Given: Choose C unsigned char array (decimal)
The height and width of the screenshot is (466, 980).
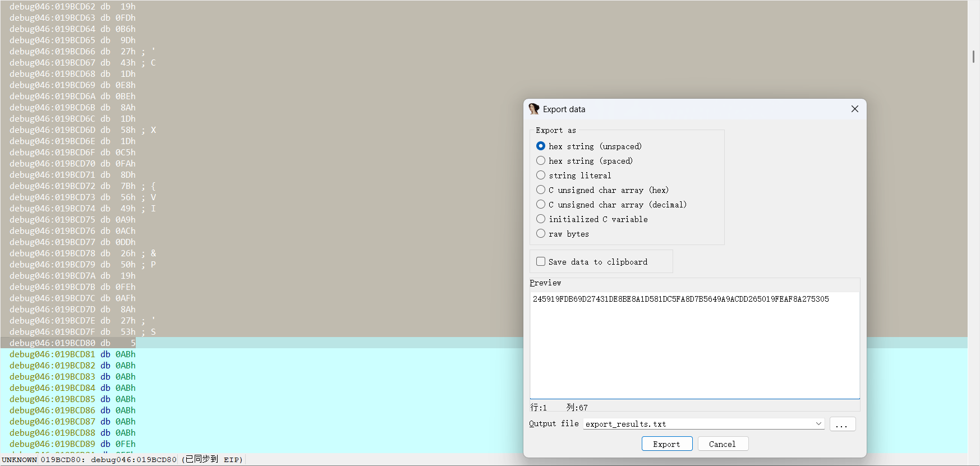Looking at the screenshot, I should tap(541, 204).
